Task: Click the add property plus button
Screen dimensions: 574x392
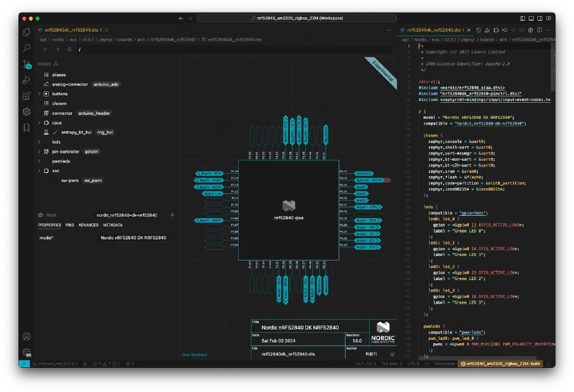Action: [x=172, y=215]
